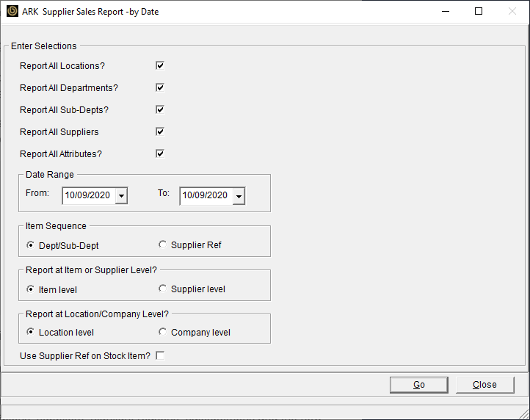The height and width of the screenshot is (420, 530).
Task: Click the To date field value
Action: 205,195
